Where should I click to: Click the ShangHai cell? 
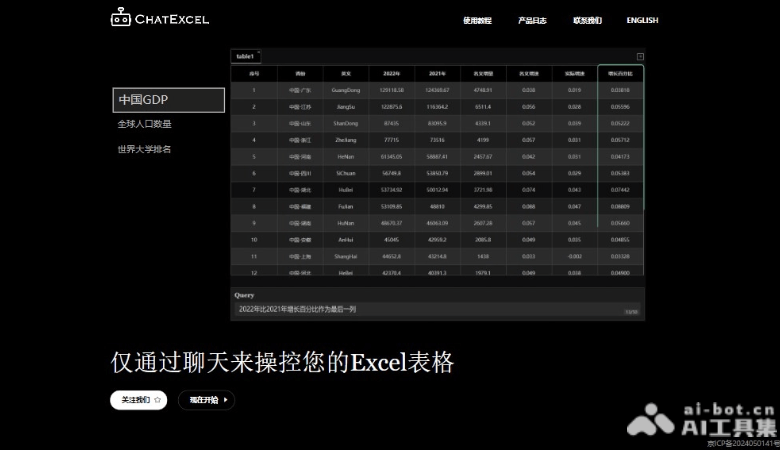[x=346, y=257]
